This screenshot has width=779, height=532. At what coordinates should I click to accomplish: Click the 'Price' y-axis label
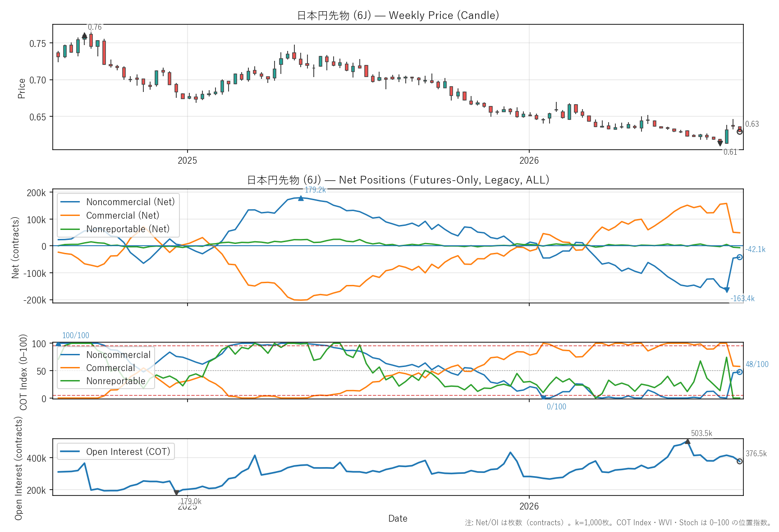click(x=22, y=88)
